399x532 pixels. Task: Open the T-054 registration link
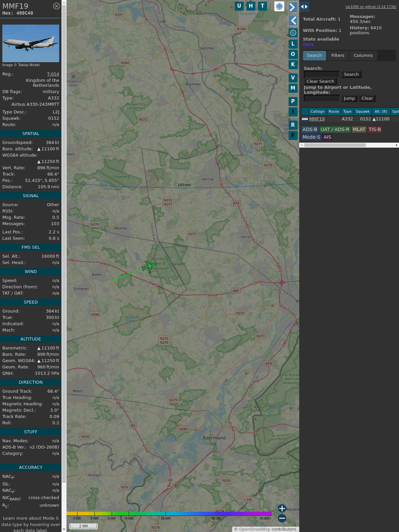tap(53, 74)
